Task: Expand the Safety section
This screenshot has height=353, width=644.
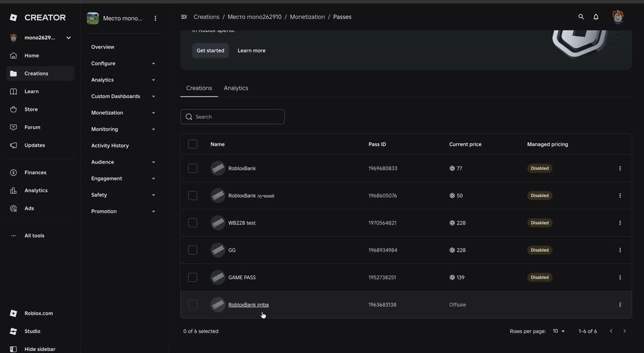Action: pos(123,195)
